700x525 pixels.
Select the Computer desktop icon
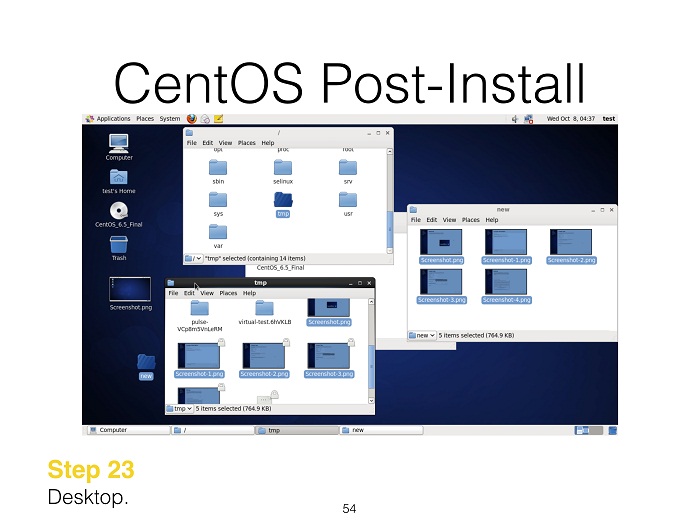[119, 147]
